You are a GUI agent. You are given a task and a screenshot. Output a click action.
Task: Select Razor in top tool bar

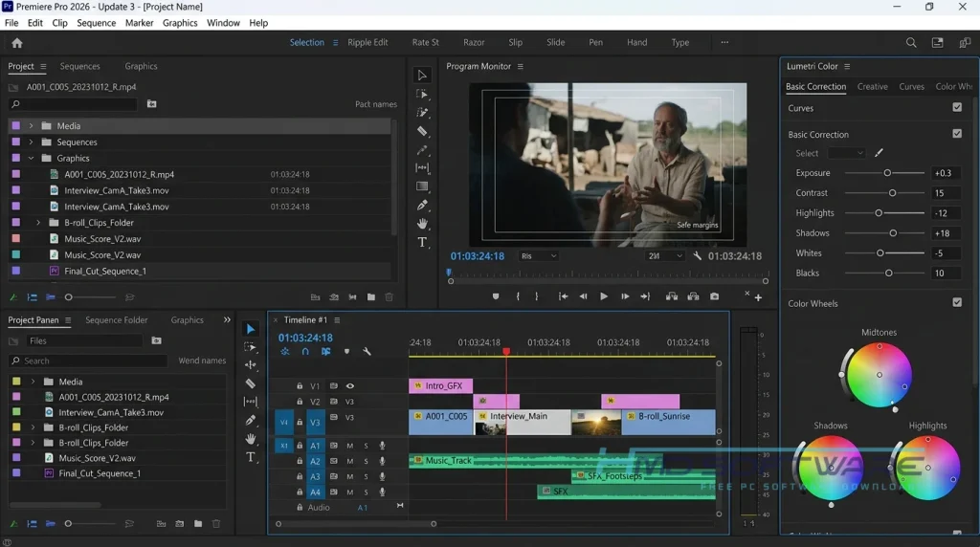click(474, 42)
